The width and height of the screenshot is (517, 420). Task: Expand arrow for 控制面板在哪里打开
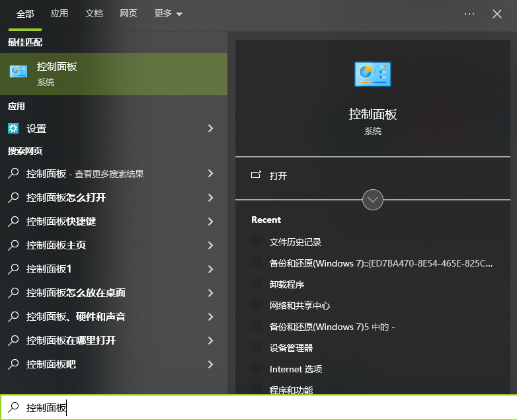[x=211, y=340]
